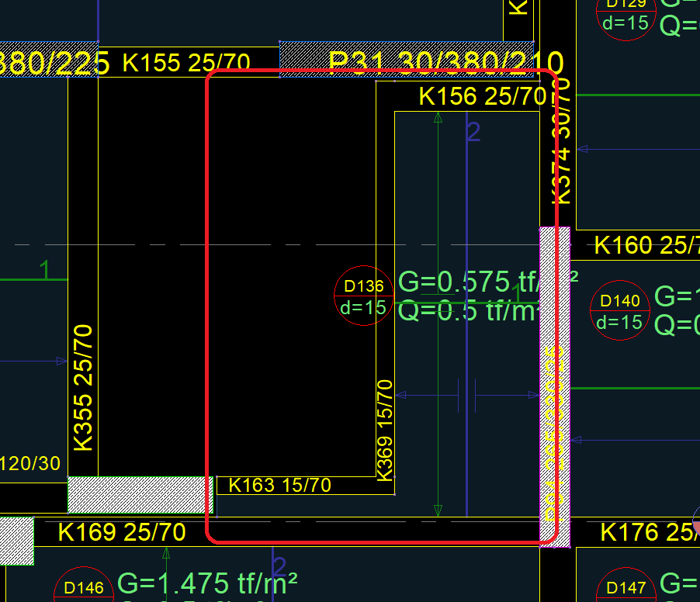Click d=15 under the D129 tag

(x=625, y=22)
